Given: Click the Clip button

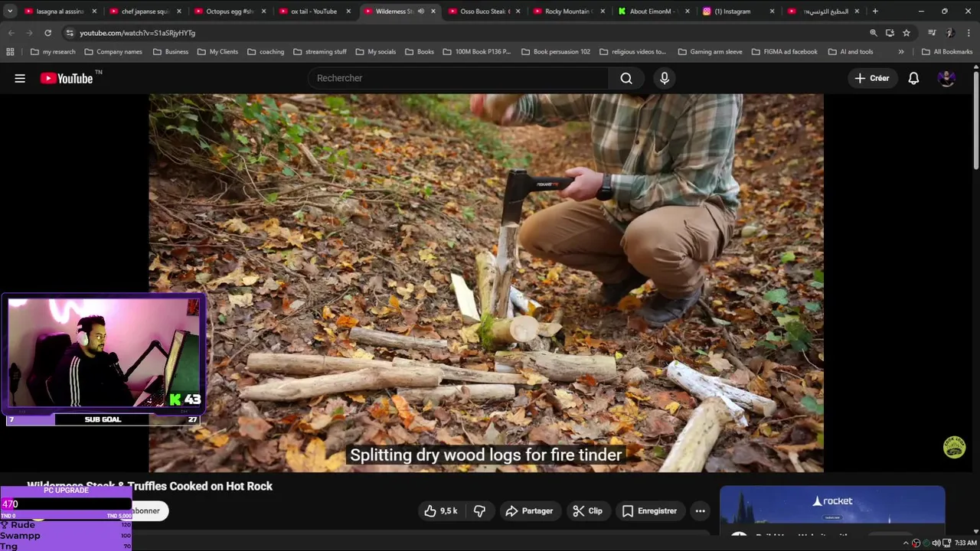Looking at the screenshot, I should point(587,510).
